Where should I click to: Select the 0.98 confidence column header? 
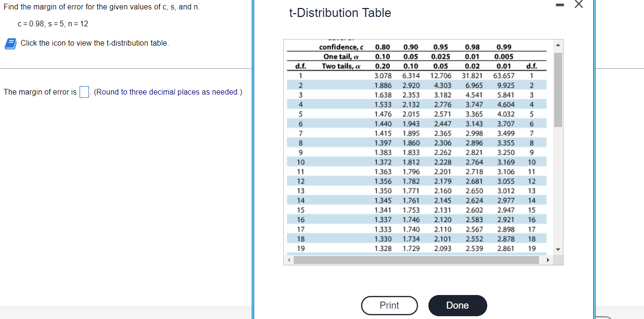pos(473,47)
